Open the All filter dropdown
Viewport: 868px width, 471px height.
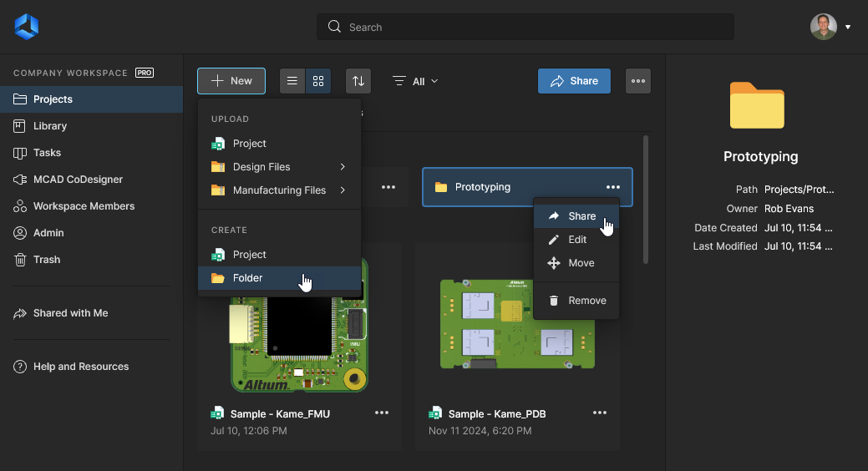(415, 81)
